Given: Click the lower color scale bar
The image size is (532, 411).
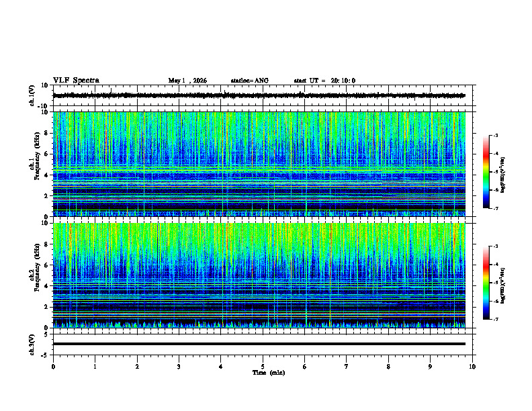Looking at the screenshot, I should [x=486, y=283].
